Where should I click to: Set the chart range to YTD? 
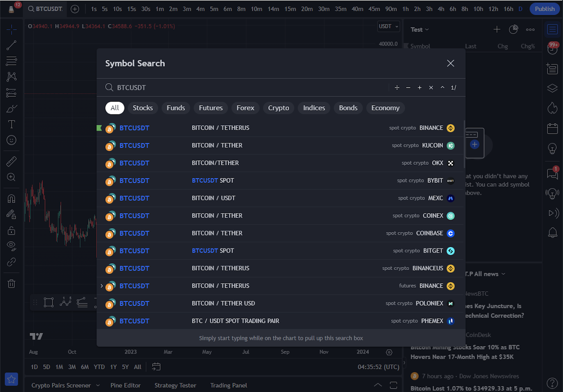coord(99,367)
